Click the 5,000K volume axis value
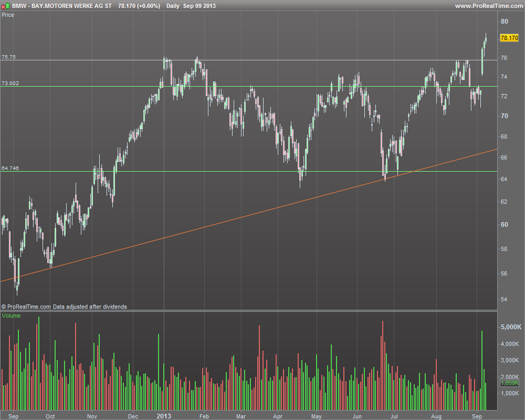The height and width of the screenshot is (420, 525). [511, 327]
